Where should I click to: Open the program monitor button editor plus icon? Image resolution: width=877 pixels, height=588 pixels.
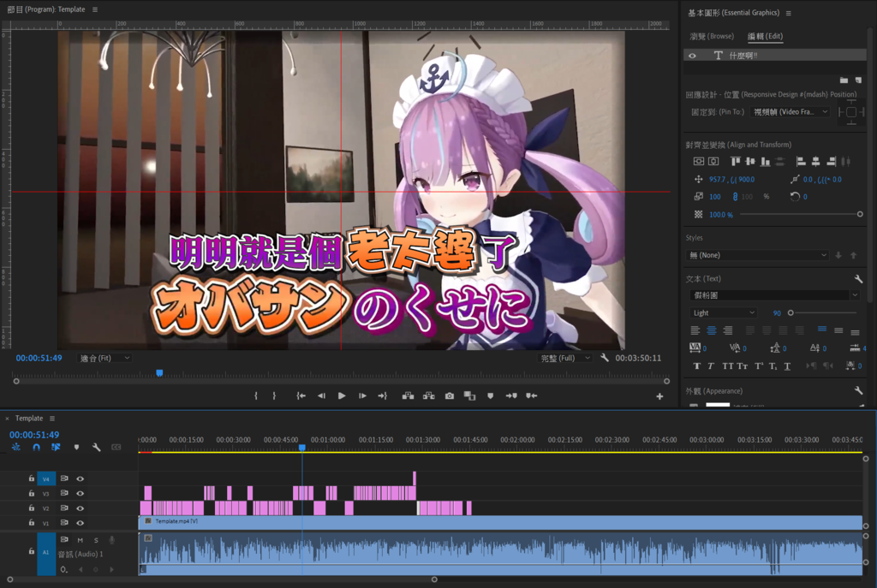[660, 396]
